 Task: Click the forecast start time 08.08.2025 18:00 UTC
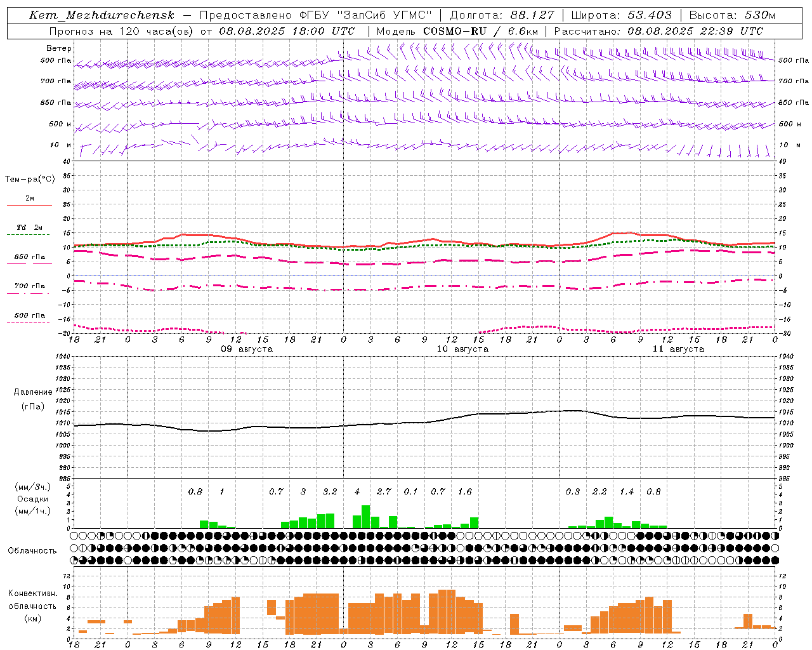287,31
